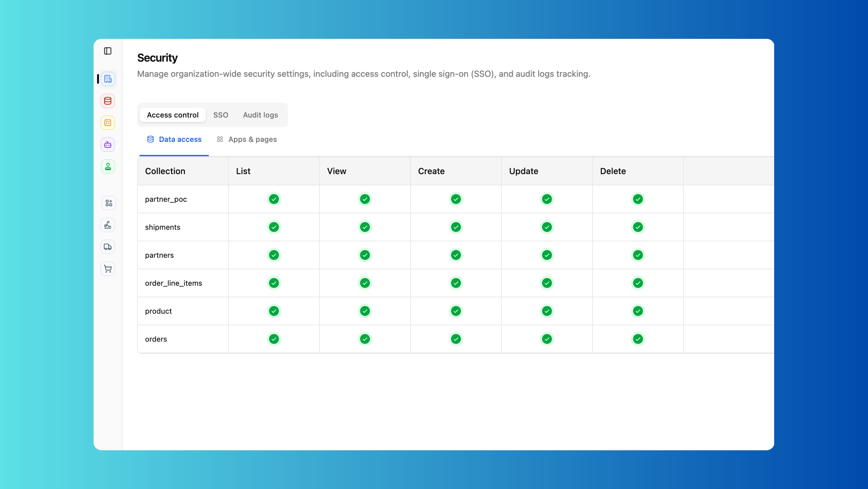Toggle List permission for partner_poc
The width and height of the screenshot is (868, 489).
(x=274, y=199)
